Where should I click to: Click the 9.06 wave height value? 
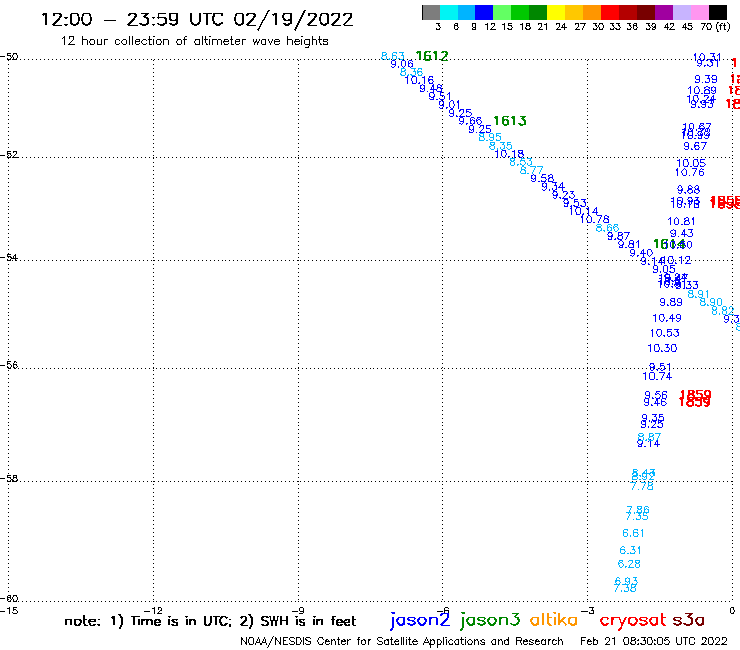pyautogui.click(x=402, y=64)
